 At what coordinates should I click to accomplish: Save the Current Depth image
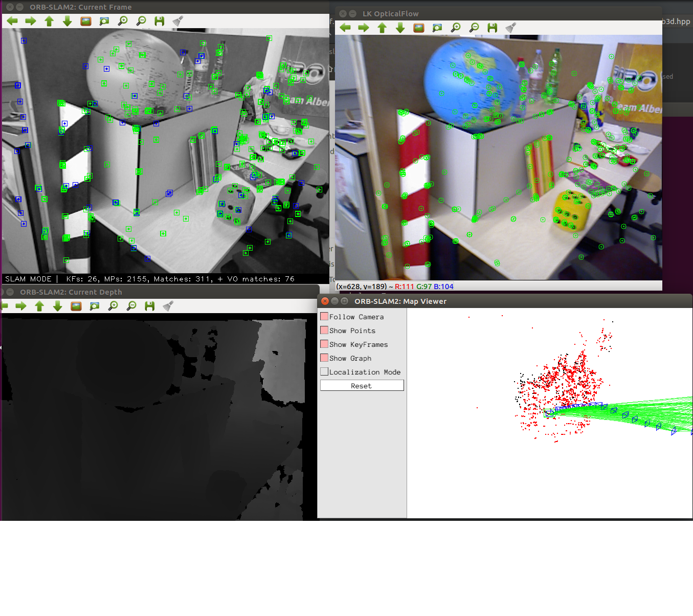click(150, 306)
